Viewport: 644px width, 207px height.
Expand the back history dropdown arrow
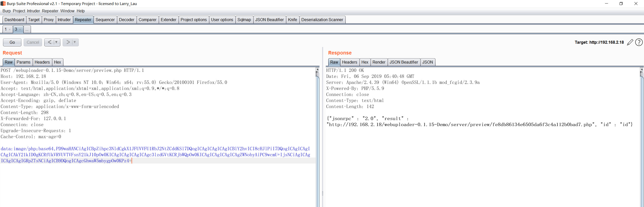coord(56,42)
